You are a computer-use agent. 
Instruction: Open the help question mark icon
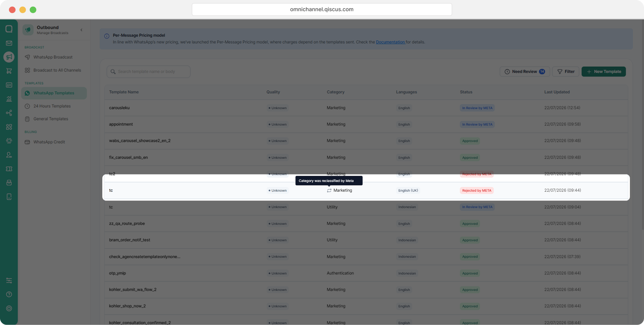[x=9, y=294]
